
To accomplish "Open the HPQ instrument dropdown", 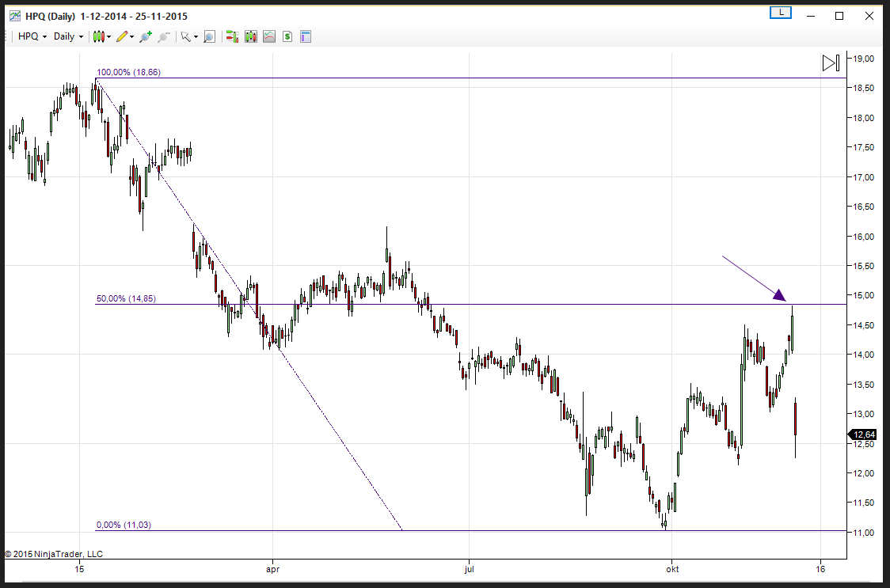I will (x=32, y=36).
